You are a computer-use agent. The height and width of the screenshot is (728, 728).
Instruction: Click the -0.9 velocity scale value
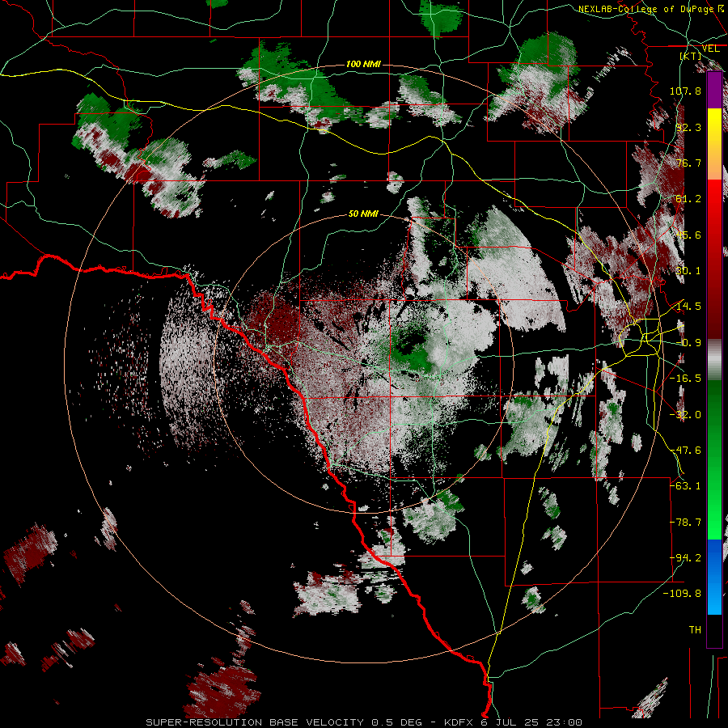click(x=688, y=343)
